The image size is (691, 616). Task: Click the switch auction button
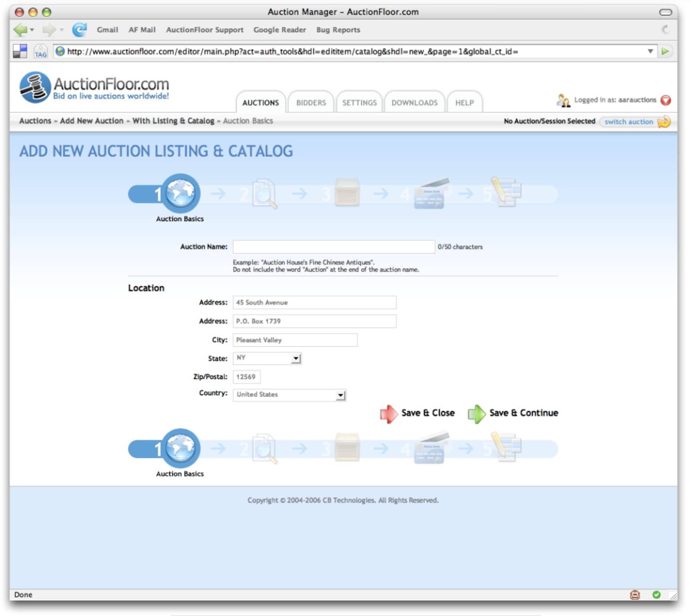(x=635, y=122)
